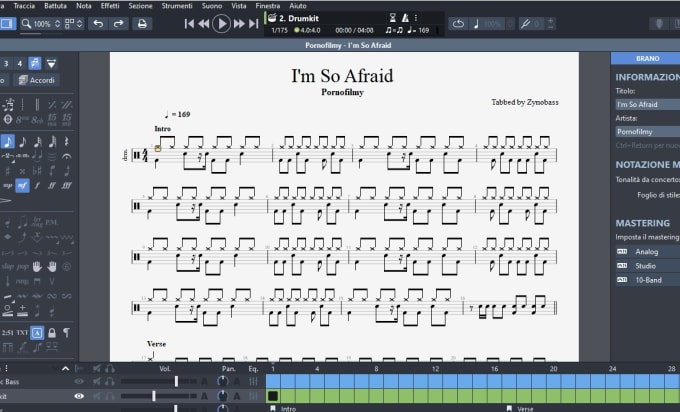Click the Redo arrow
Viewport: 680px width, 412px height.
tap(118, 23)
